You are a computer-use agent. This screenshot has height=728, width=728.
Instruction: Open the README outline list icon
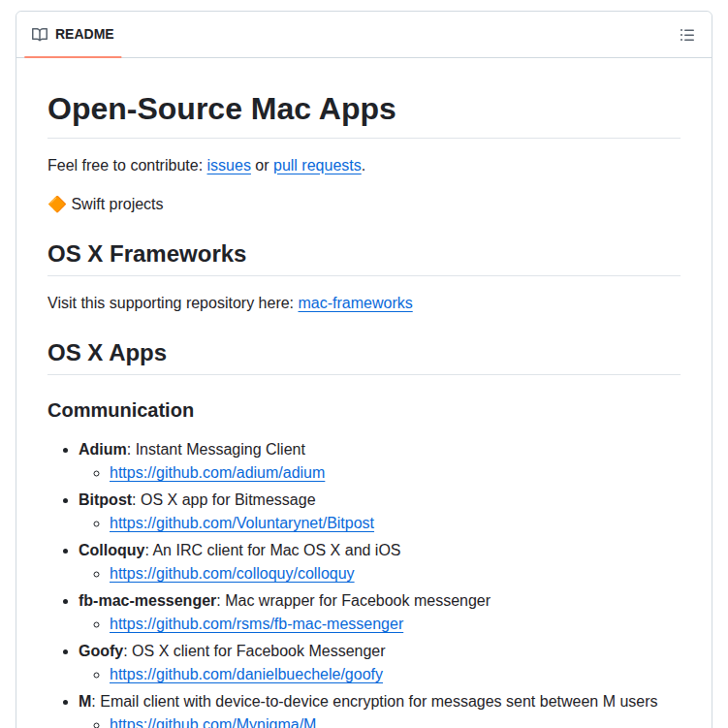686,35
